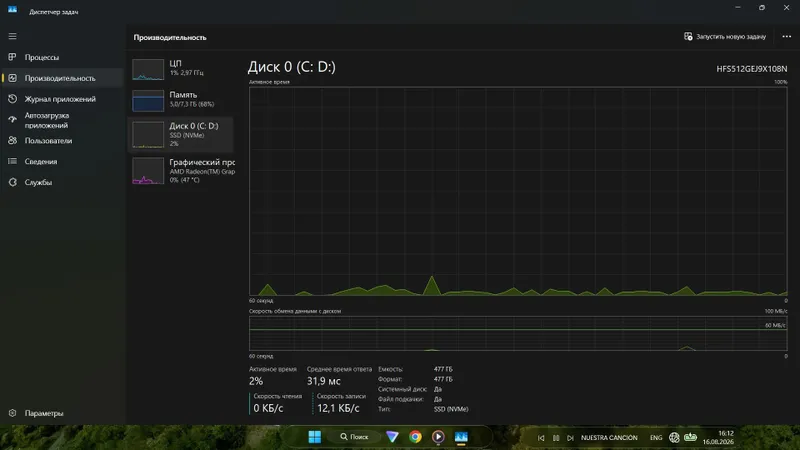Open the Windows Start menu
800x450 pixels.
tap(315, 437)
